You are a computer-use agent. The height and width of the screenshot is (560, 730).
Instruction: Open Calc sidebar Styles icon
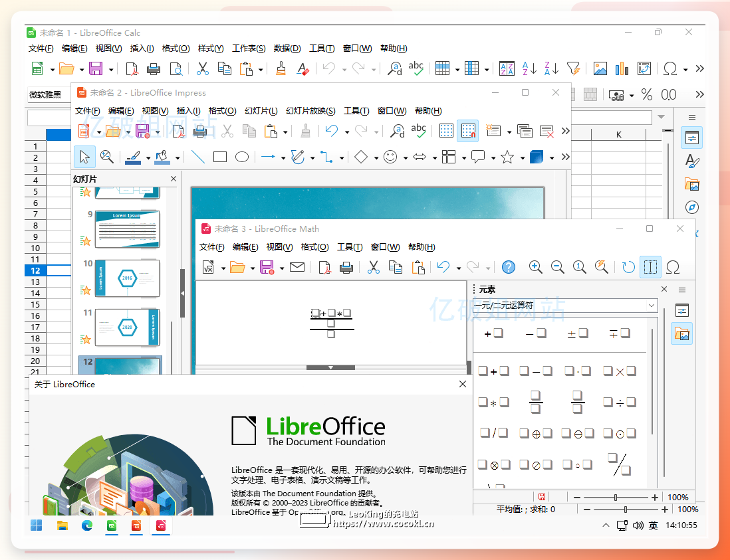pos(692,161)
